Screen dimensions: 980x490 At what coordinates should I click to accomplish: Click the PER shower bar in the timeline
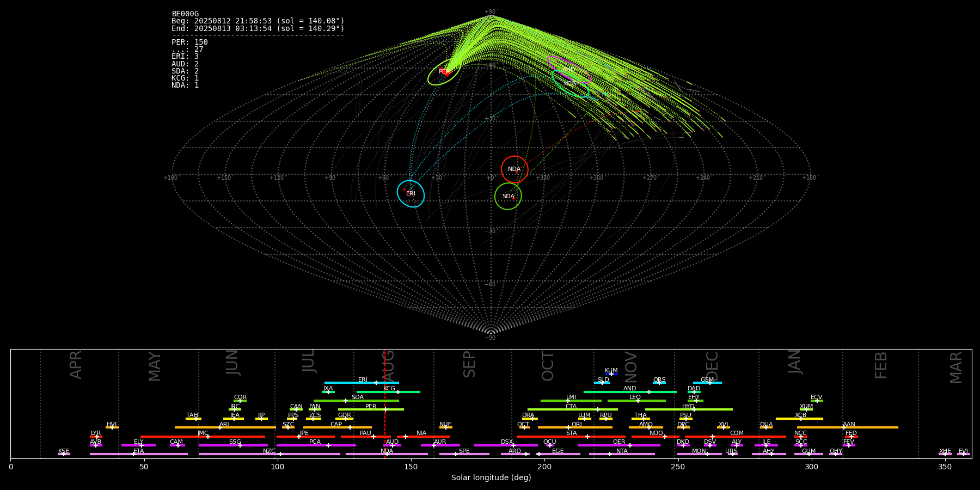[x=371, y=409]
